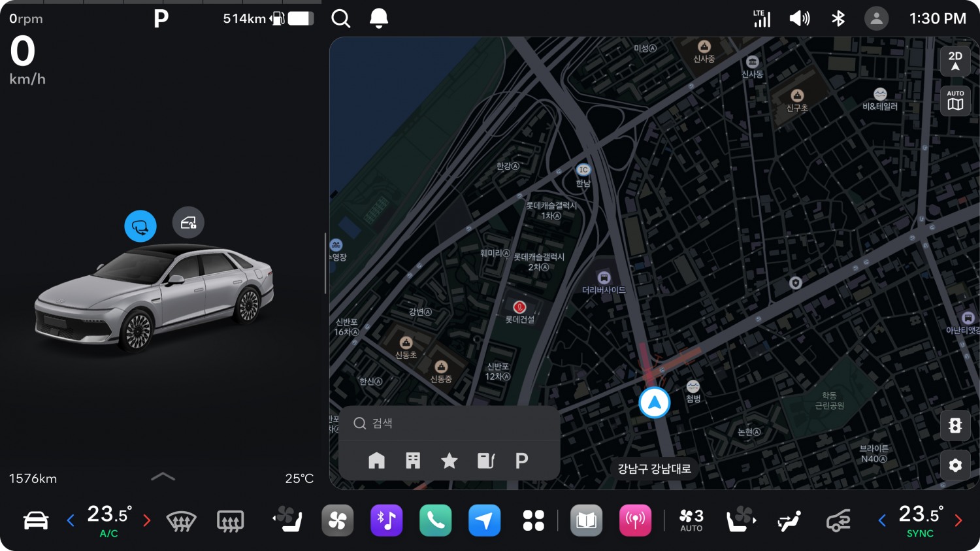
Task: Navigate to Office building shortcut
Action: (413, 461)
